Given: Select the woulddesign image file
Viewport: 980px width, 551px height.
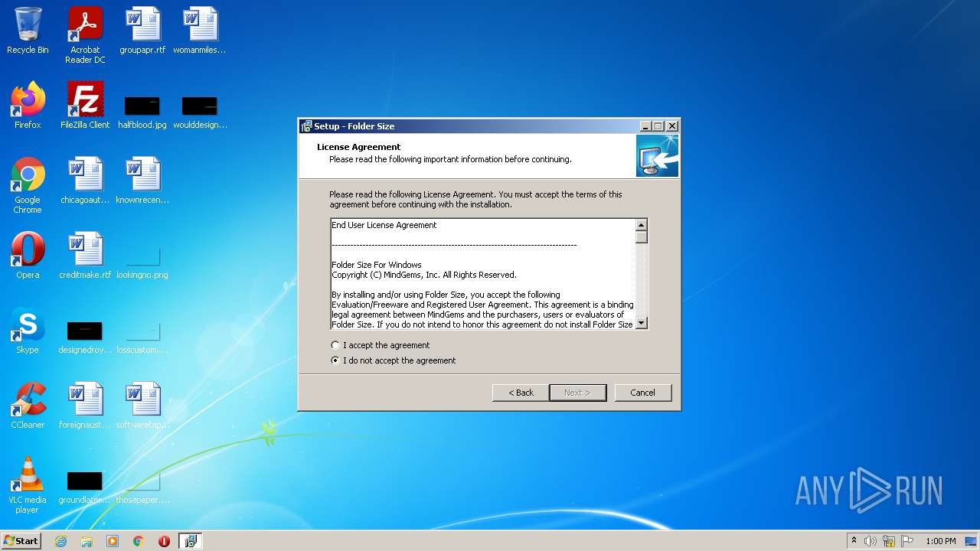Looking at the screenshot, I should click(200, 112).
